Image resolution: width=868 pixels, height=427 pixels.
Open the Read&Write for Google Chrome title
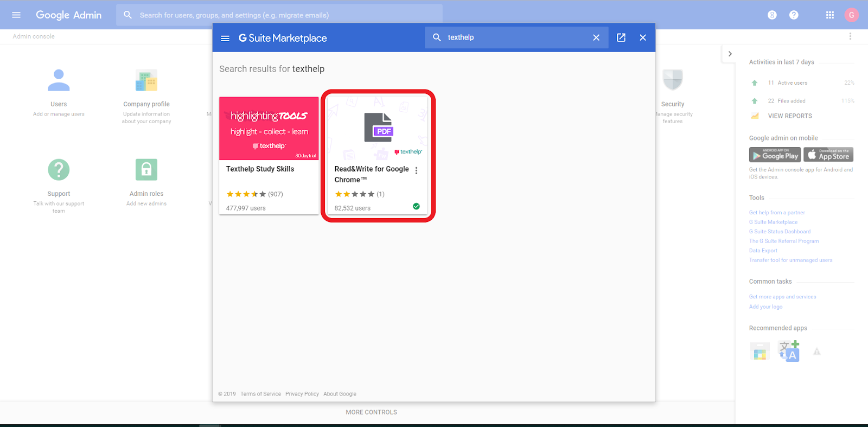(x=372, y=174)
